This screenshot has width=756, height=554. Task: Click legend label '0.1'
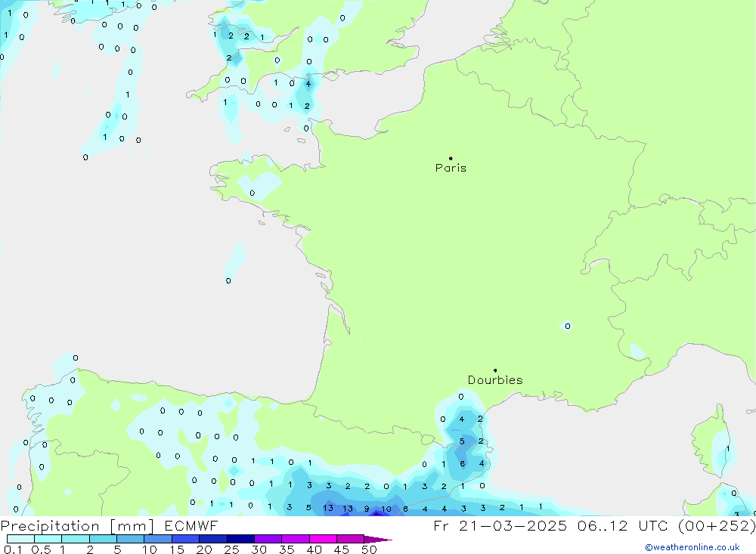tap(13, 549)
